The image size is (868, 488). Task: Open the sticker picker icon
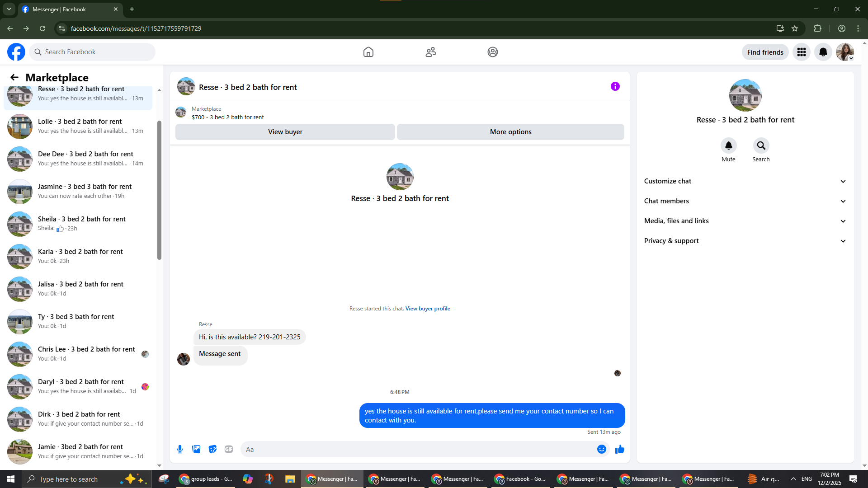[x=212, y=449]
